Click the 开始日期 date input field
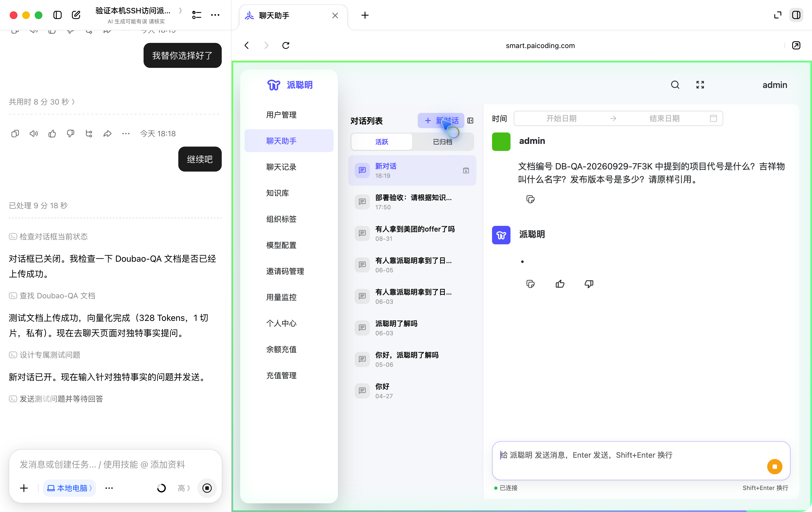This screenshot has width=812, height=512. (x=561, y=118)
